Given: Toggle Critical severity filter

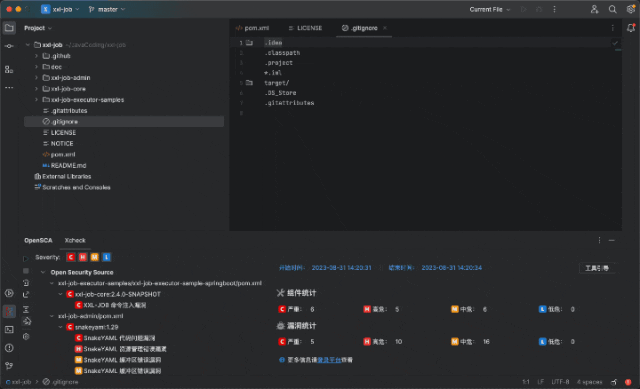Looking at the screenshot, I should coord(71,257).
